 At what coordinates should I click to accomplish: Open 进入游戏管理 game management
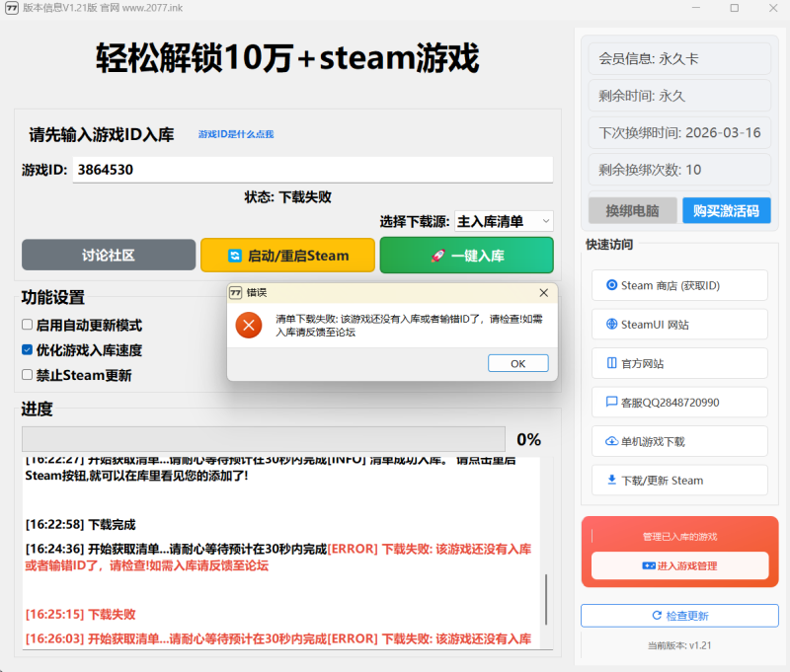click(x=678, y=565)
